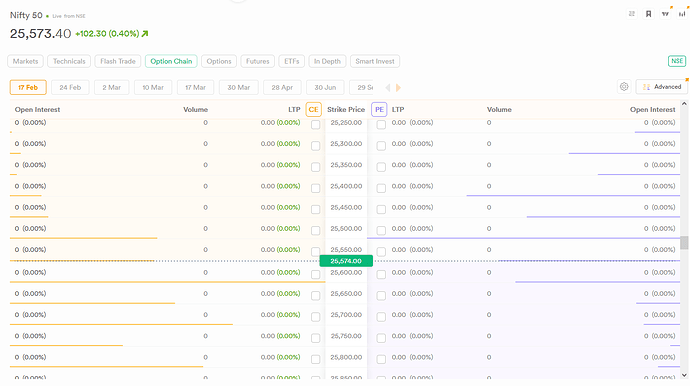Click the CE column badge

click(313, 110)
